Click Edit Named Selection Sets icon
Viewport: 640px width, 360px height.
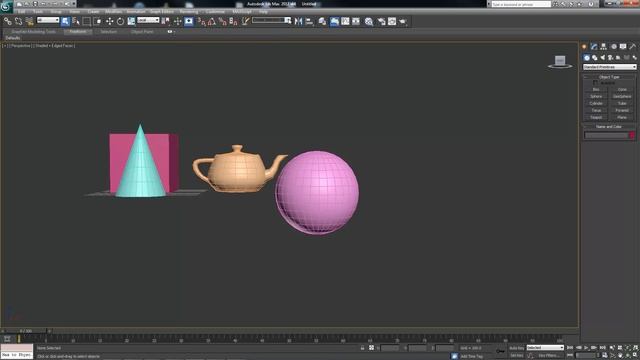click(x=245, y=21)
